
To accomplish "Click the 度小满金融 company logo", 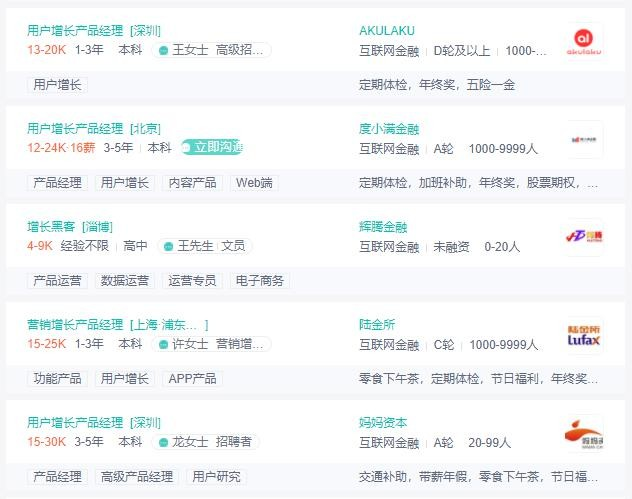I will [x=584, y=139].
